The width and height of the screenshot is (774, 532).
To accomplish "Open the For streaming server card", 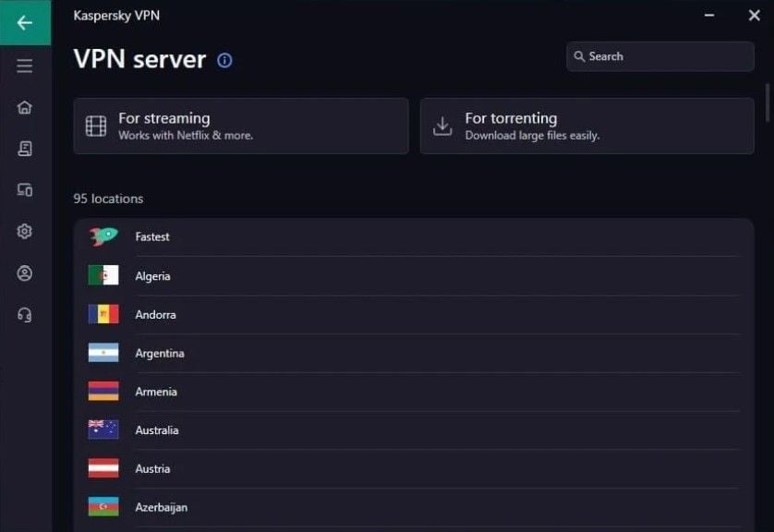I will [241, 126].
